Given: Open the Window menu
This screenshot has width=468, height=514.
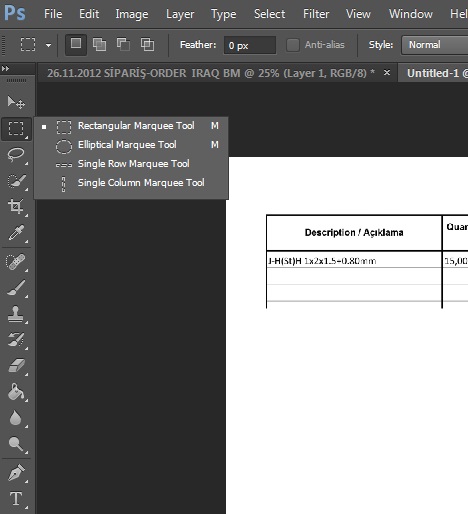Looking at the screenshot, I should point(411,14).
